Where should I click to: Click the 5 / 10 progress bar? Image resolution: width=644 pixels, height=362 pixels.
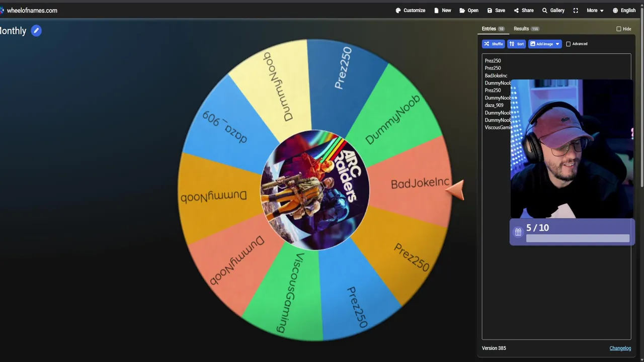pyautogui.click(x=578, y=239)
